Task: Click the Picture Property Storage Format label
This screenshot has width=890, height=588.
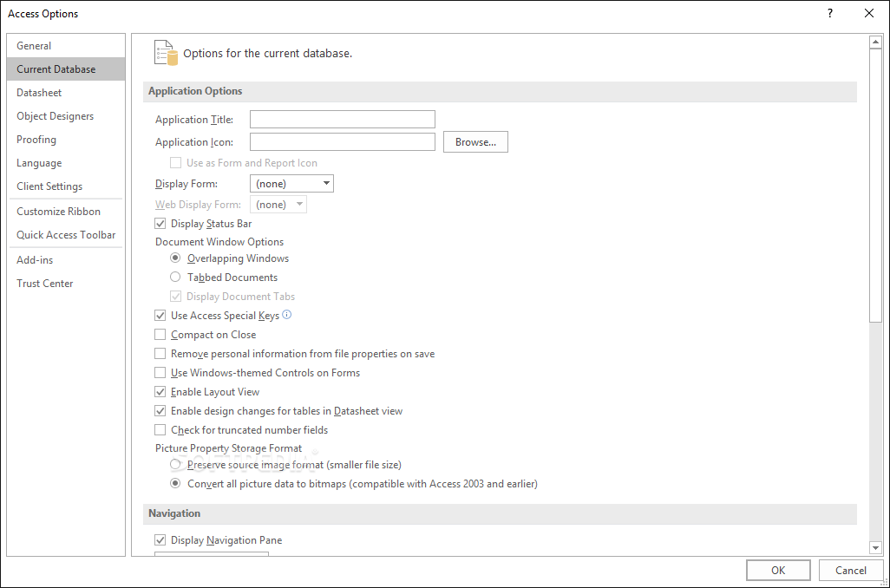Action: tap(228, 448)
